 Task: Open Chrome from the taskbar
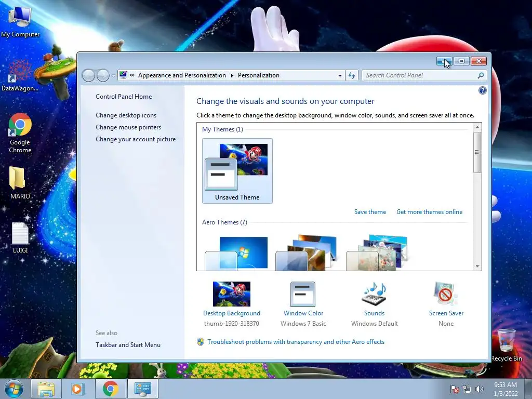coord(111,389)
